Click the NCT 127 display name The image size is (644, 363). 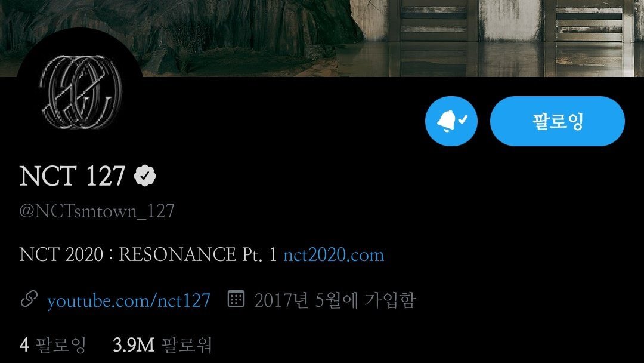click(x=72, y=176)
